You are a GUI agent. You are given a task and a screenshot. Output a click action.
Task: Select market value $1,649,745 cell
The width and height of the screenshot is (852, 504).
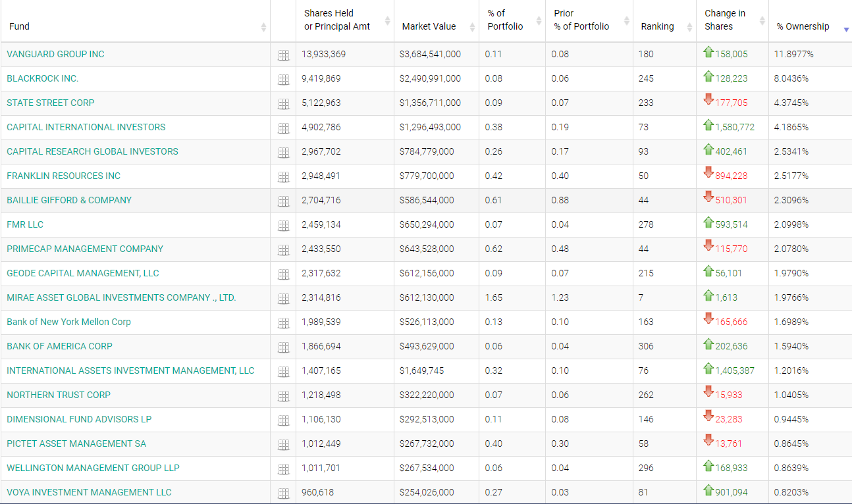(x=421, y=370)
